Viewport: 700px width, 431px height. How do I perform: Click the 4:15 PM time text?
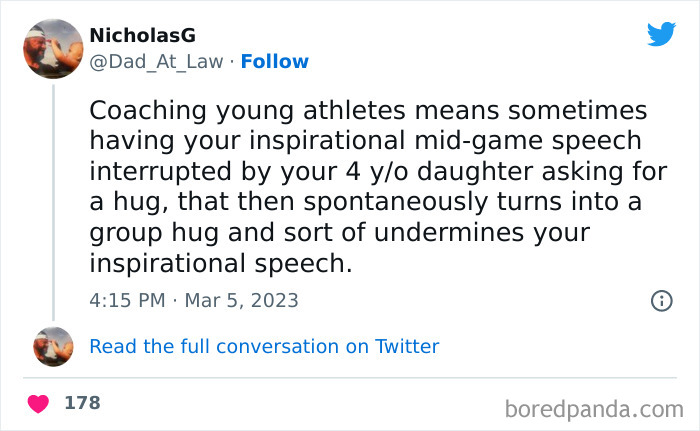[x=125, y=300]
